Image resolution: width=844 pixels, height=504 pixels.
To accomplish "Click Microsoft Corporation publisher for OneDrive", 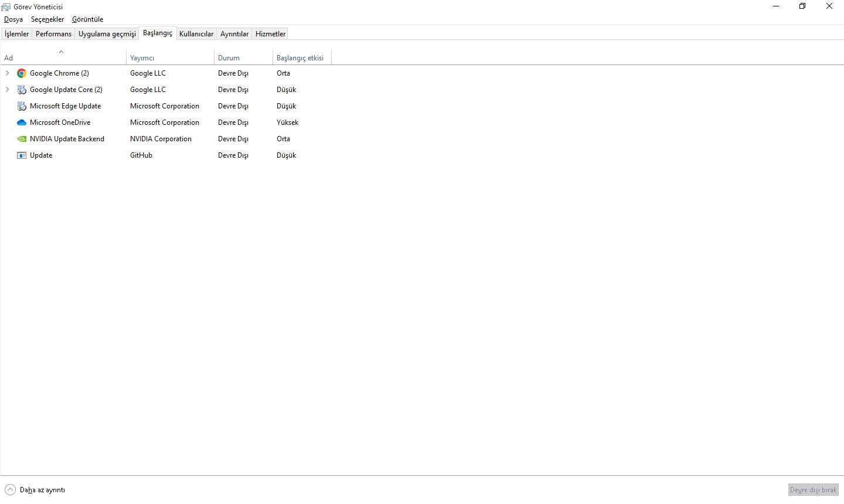I will click(x=165, y=122).
